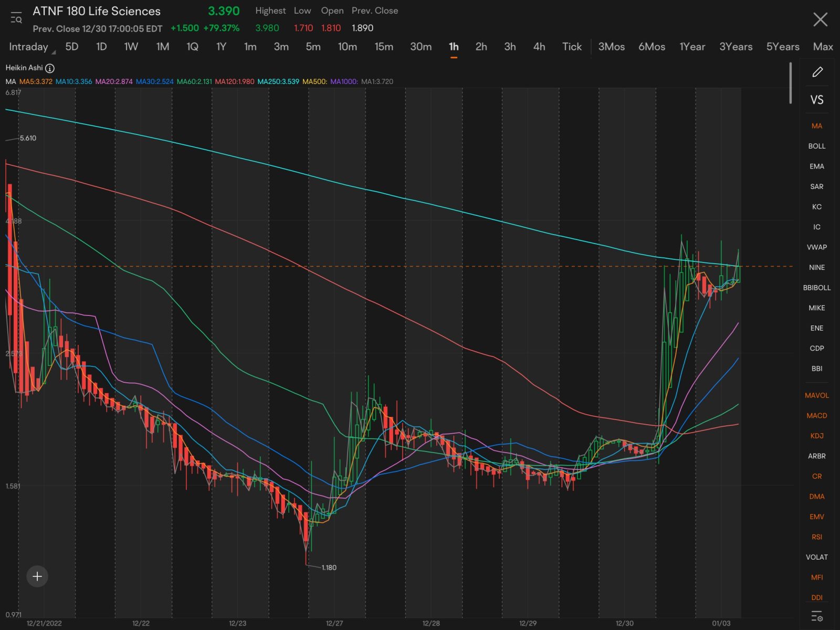Viewport: 840px width, 630px height.
Task: Switch to Tick view
Action: click(572, 47)
